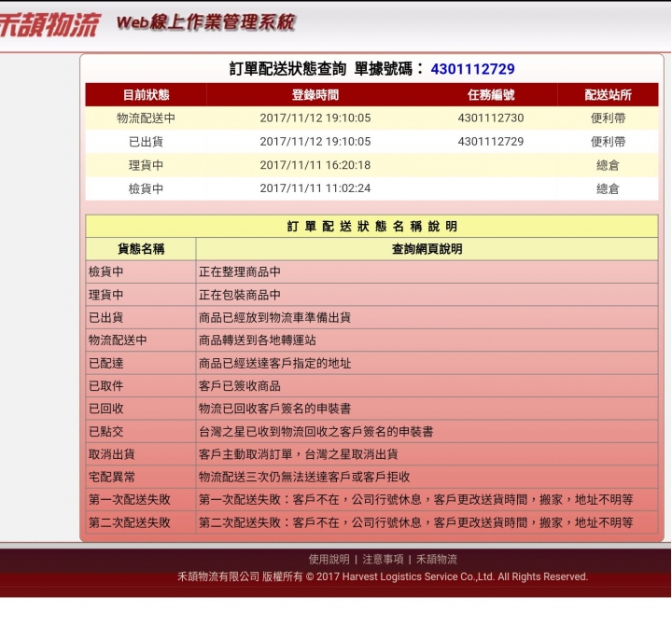Viewport: 672px width, 625px height.
Task: Click the 配送站所 column header
Action: coord(608,94)
